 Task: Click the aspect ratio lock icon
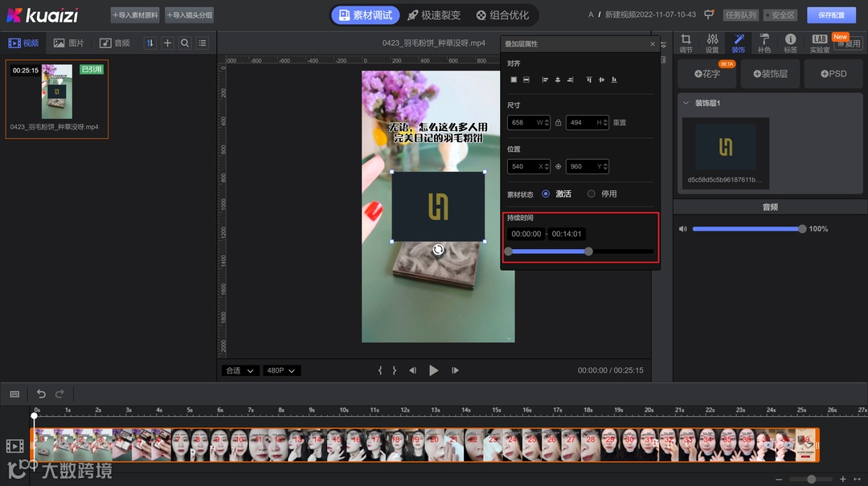point(558,123)
